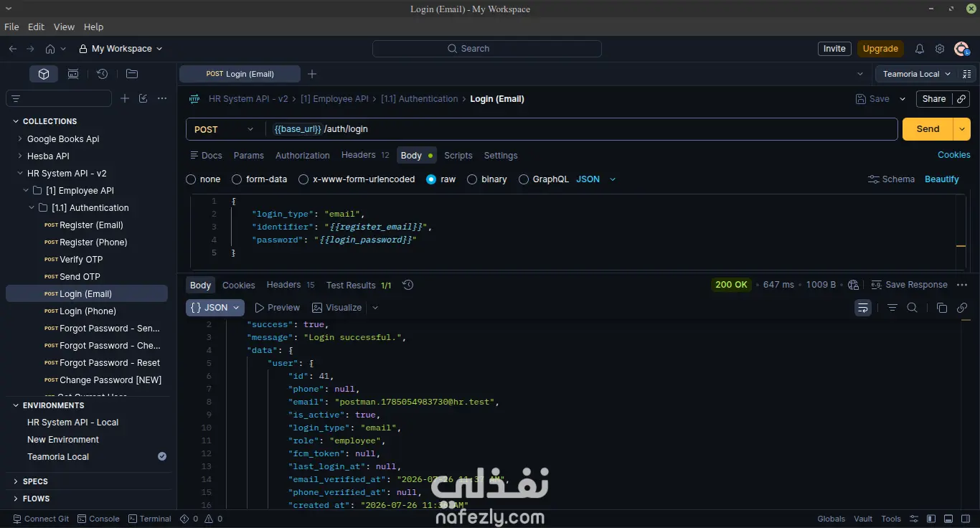980x528 pixels.
Task: Open the Collections sidebar tab icon
Action: coord(44,74)
